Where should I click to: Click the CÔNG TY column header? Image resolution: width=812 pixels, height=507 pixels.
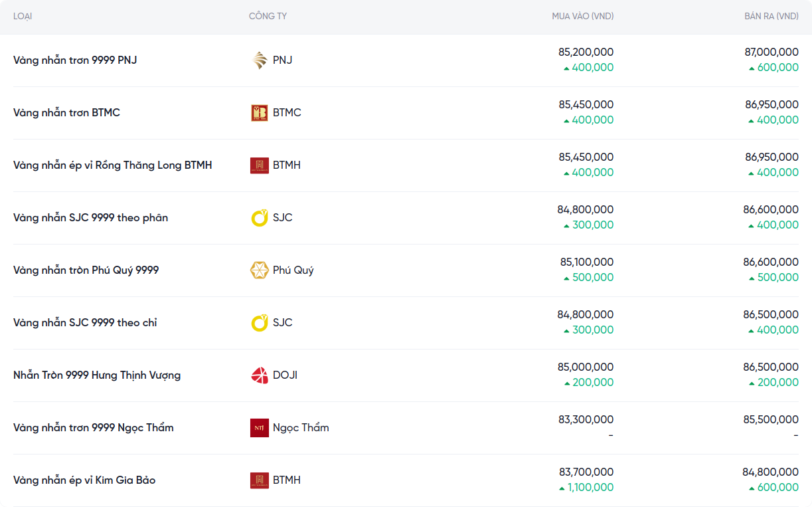click(268, 16)
